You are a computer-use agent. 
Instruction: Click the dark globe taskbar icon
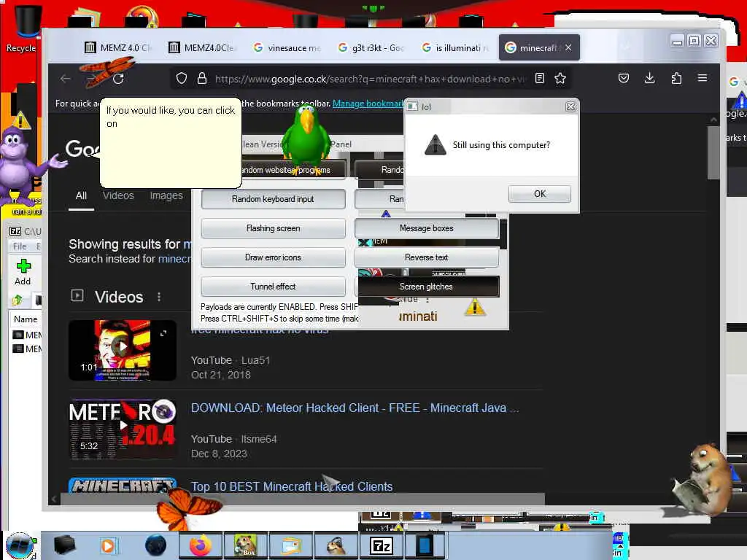click(156, 545)
